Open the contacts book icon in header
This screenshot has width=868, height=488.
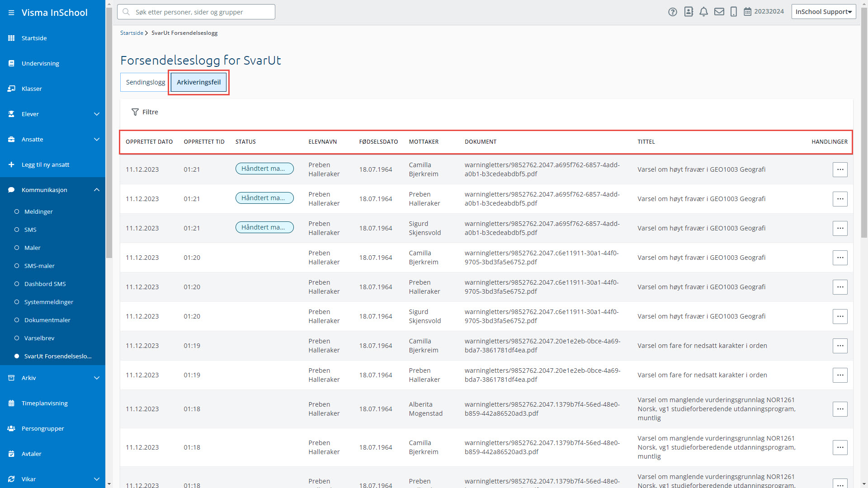tap(689, 12)
